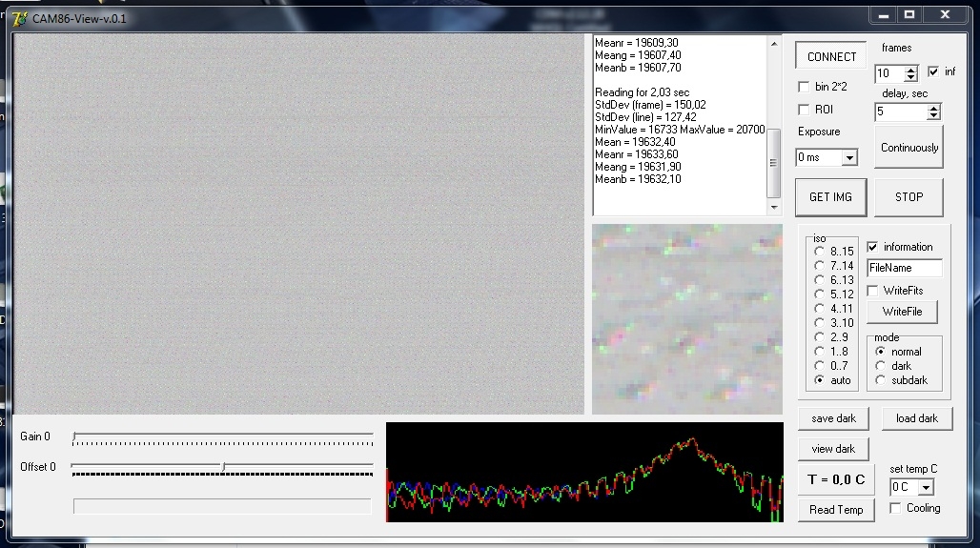Click the RGB histogram graph

(x=584, y=472)
